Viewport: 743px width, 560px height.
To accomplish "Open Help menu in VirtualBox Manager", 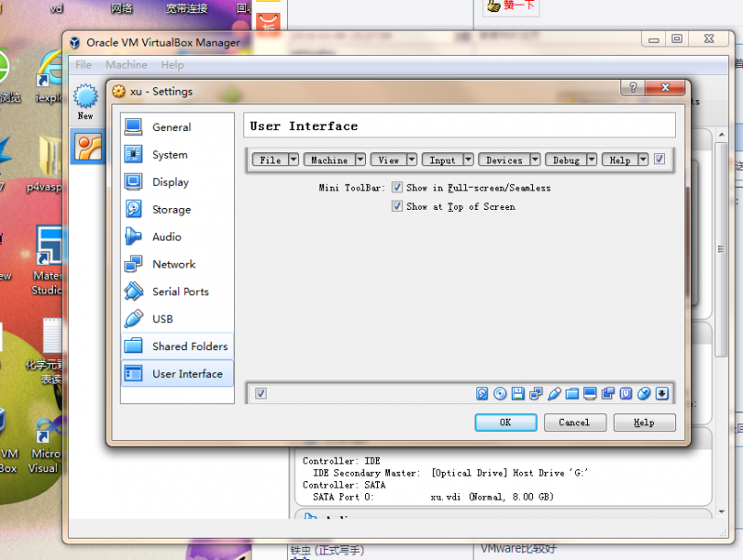I will 172,65.
